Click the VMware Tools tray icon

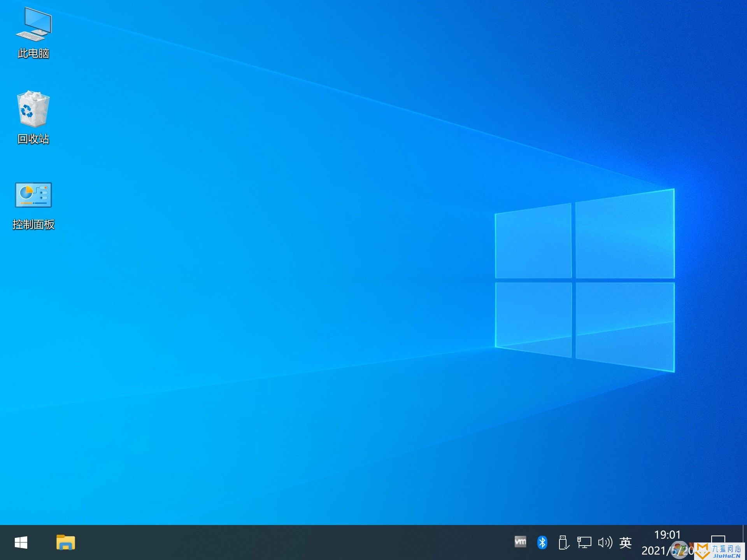(x=520, y=542)
